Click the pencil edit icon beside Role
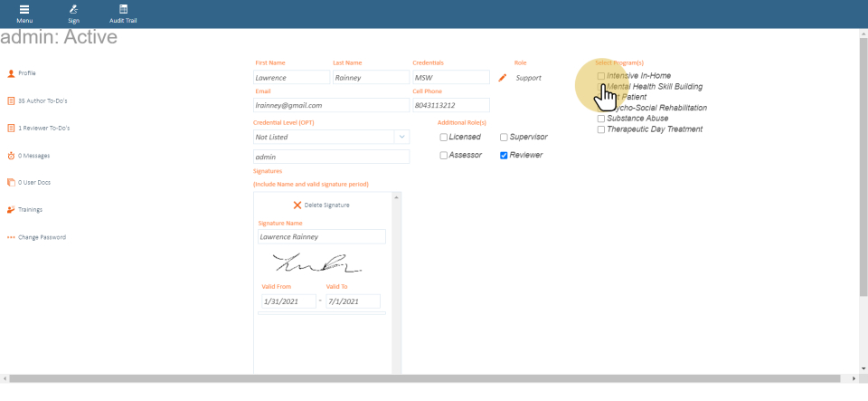868x401 pixels. [503, 78]
